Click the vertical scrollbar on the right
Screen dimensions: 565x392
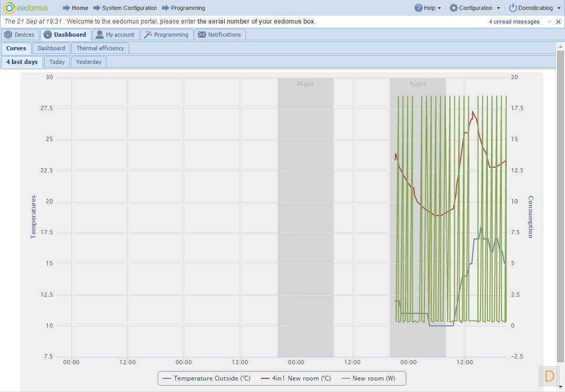560,210
